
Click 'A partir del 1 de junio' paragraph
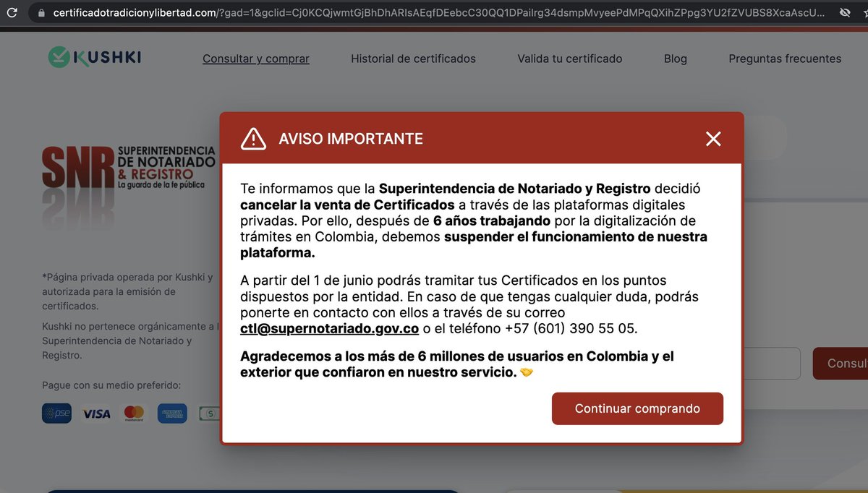[469, 304]
